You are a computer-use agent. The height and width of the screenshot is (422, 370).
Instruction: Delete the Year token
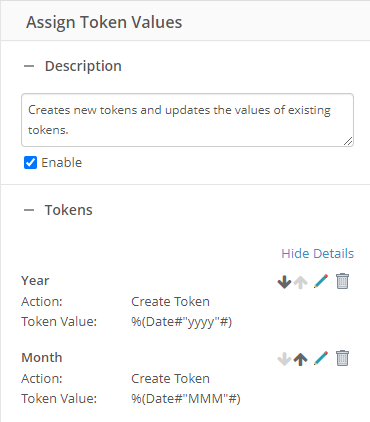point(342,281)
